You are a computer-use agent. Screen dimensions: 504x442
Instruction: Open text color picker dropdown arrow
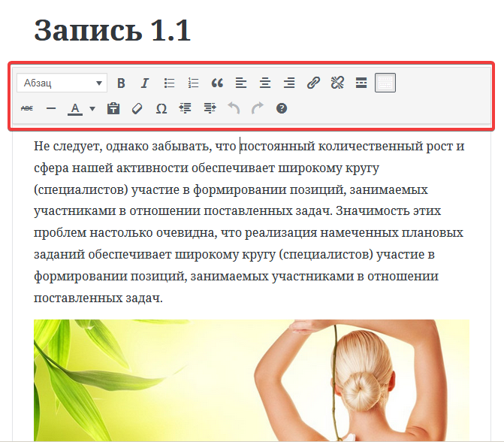[x=92, y=109]
